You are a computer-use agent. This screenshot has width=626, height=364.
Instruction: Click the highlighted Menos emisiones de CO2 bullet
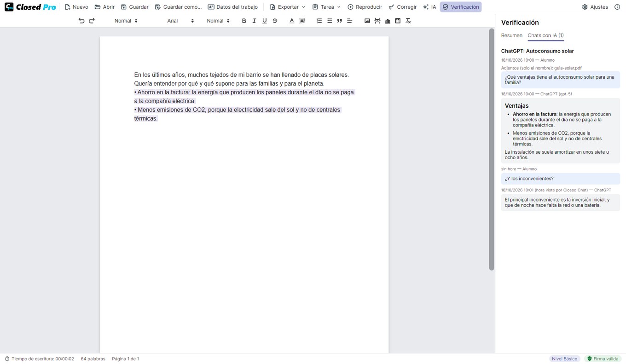click(238, 114)
